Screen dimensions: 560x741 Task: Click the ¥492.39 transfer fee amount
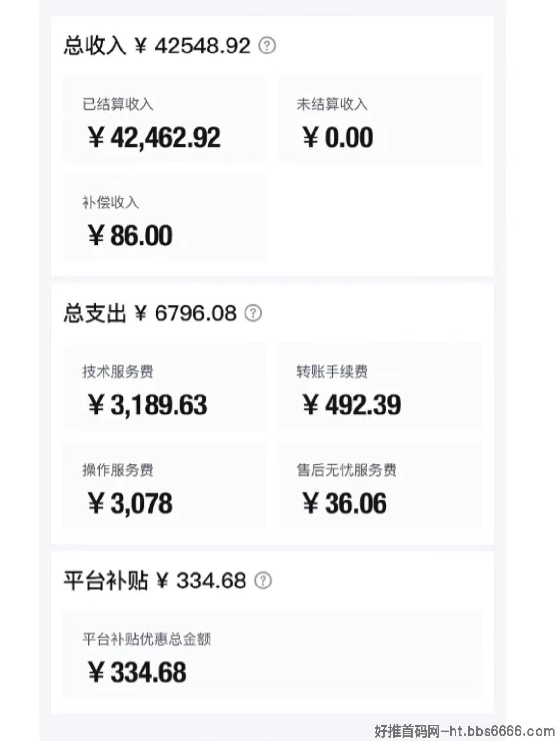click(x=352, y=405)
